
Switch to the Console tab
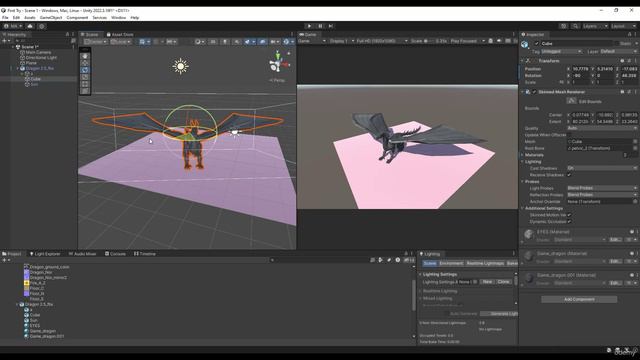click(115, 254)
